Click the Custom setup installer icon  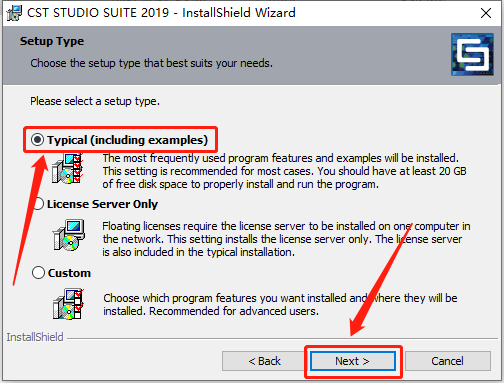(68, 304)
